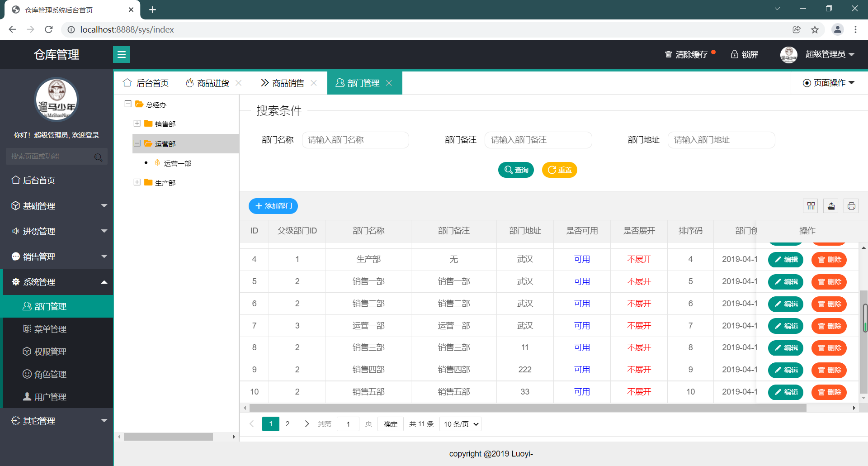Switch to the 后台首页 tab

pyautogui.click(x=146, y=83)
